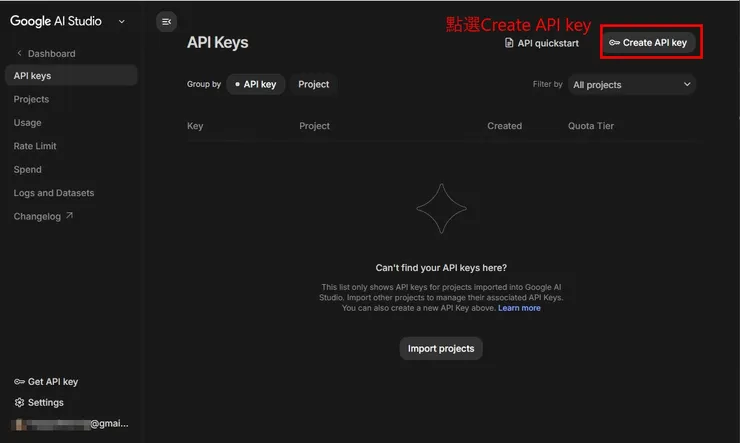Open the Spend page
The image size is (740, 443).
click(x=27, y=170)
